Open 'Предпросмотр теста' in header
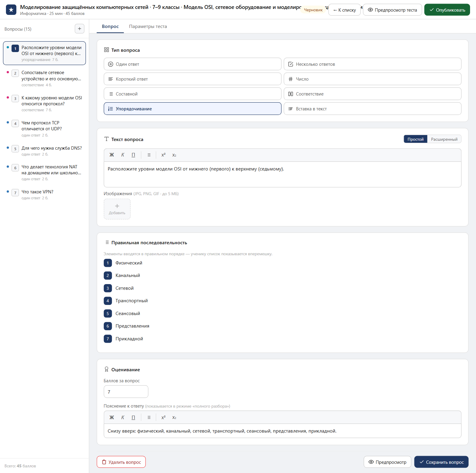Viewport: 476px width, 473px height. pyautogui.click(x=392, y=10)
